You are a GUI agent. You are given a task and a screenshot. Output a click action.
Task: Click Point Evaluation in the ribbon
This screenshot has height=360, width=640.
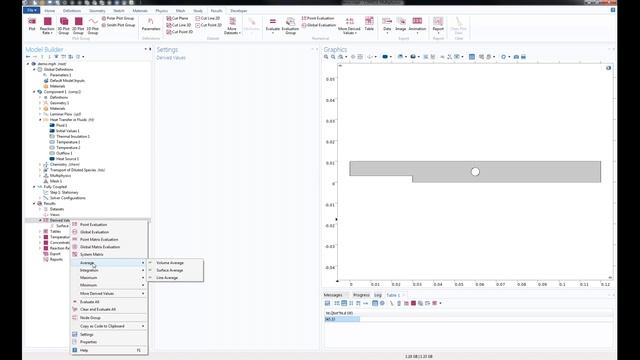[x=318, y=18]
